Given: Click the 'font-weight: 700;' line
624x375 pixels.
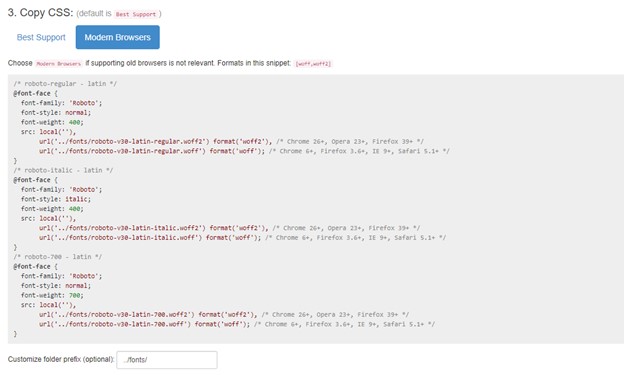Looking at the screenshot, I should pyautogui.click(x=52, y=295).
